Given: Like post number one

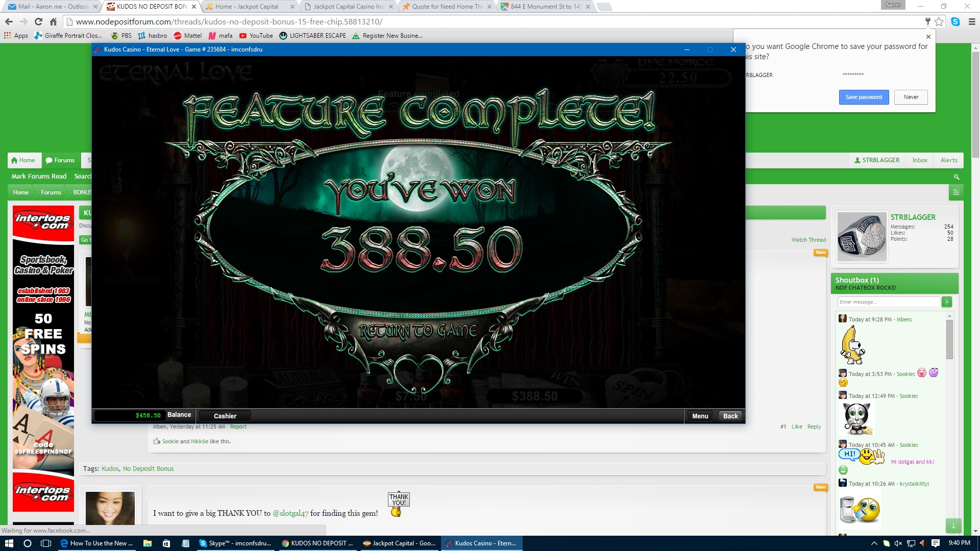Looking at the screenshot, I should [x=797, y=427].
